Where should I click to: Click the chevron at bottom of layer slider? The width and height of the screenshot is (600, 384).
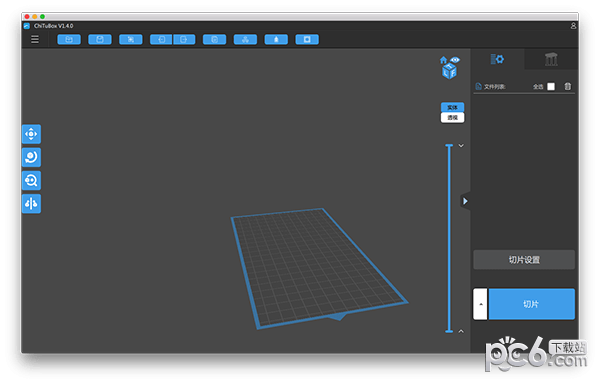pyautogui.click(x=461, y=331)
